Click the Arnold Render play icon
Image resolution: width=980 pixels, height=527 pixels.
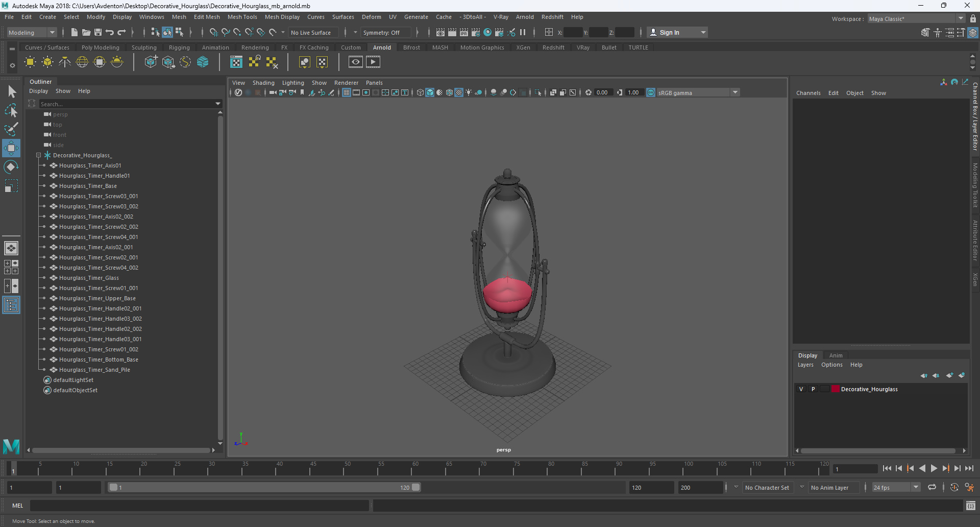point(373,62)
